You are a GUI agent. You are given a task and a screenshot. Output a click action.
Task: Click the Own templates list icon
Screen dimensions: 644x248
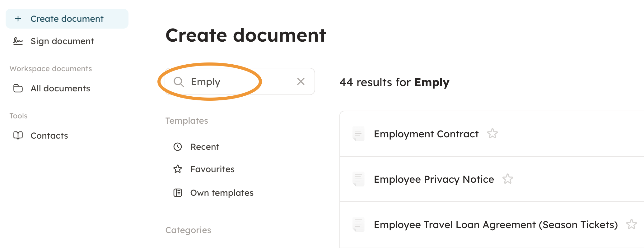pyautogui.click(x=178, y=193)
